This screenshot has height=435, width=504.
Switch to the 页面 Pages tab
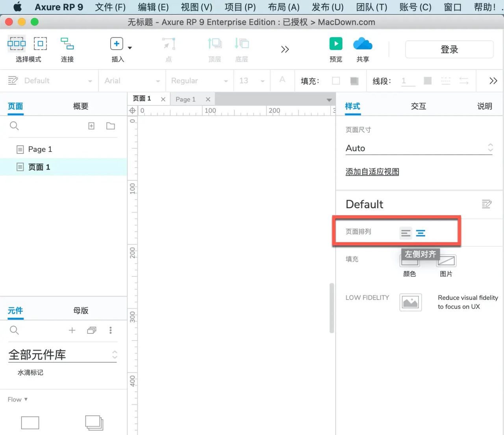tap(15, 106)
